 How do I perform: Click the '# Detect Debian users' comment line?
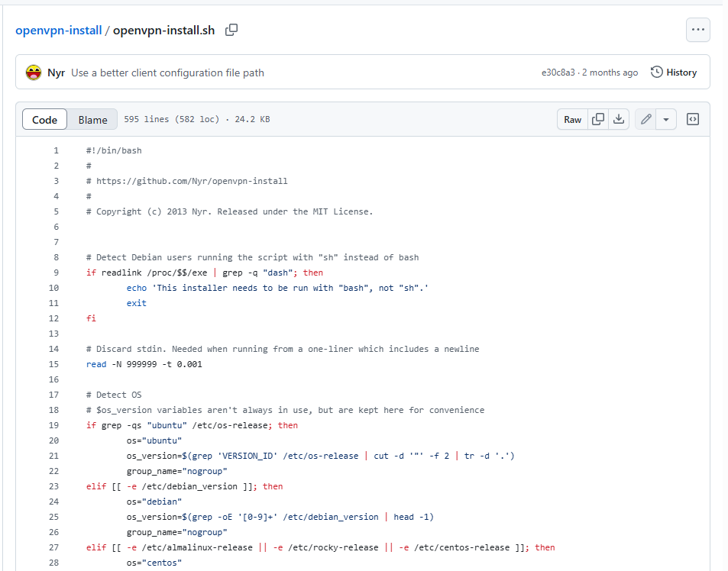(x=253, y=257)
